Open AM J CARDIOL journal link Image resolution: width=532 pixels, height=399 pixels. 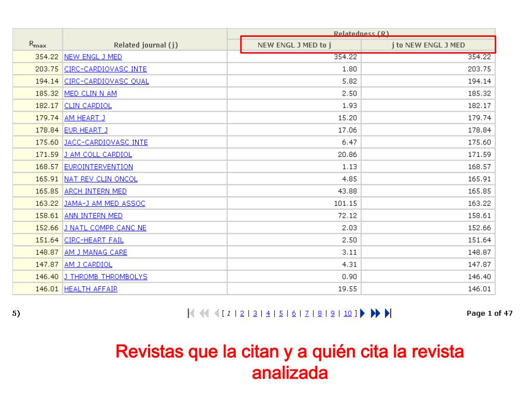pyautogui.click(x=88, y=264)
